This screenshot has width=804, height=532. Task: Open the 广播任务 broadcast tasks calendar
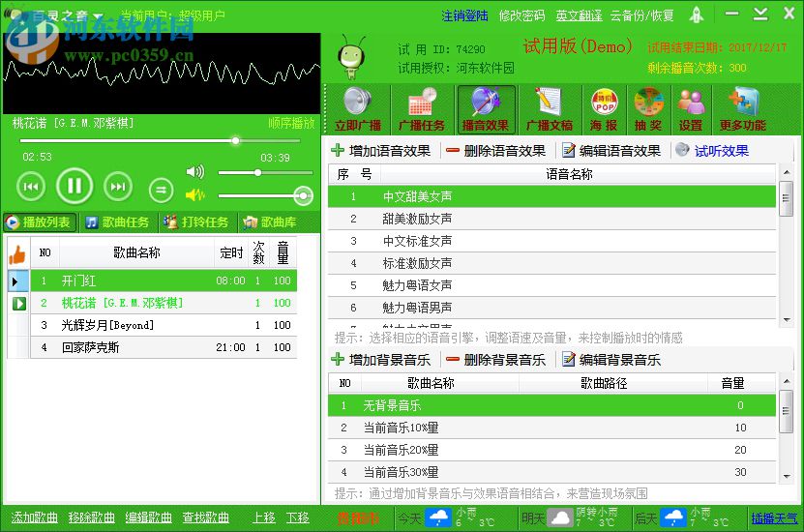(x=422, y=109)
